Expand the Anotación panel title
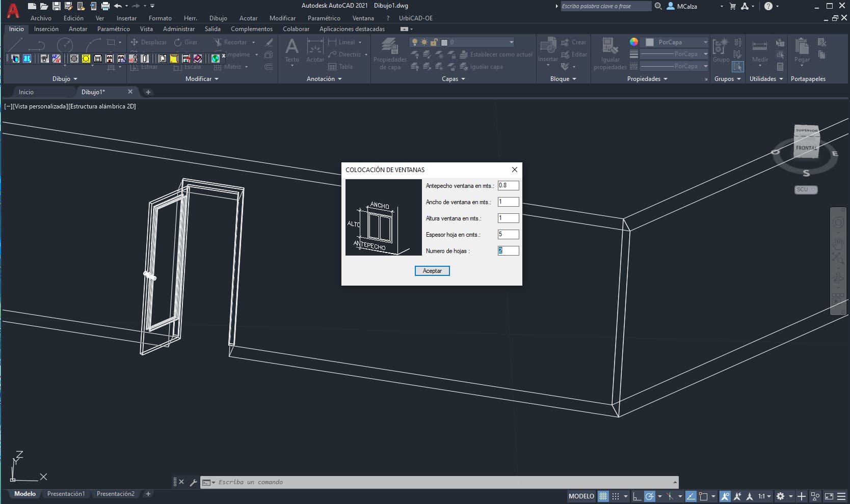 point(324,79)
